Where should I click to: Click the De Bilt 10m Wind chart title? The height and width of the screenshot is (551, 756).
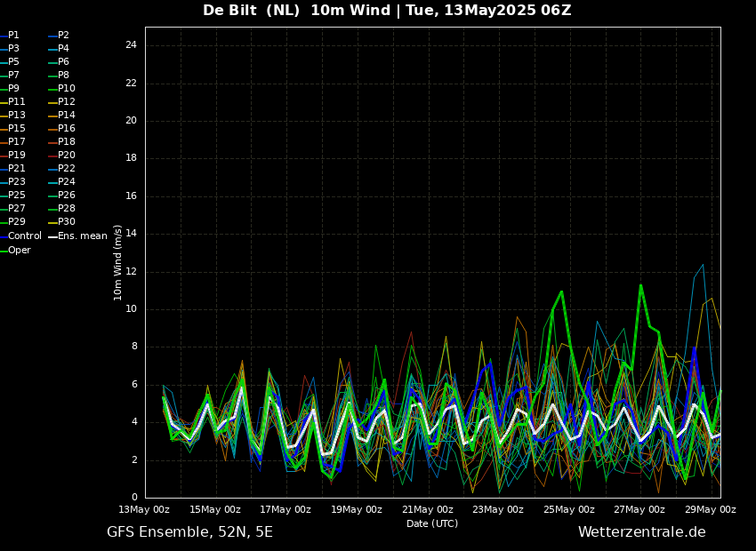point(387,11)
